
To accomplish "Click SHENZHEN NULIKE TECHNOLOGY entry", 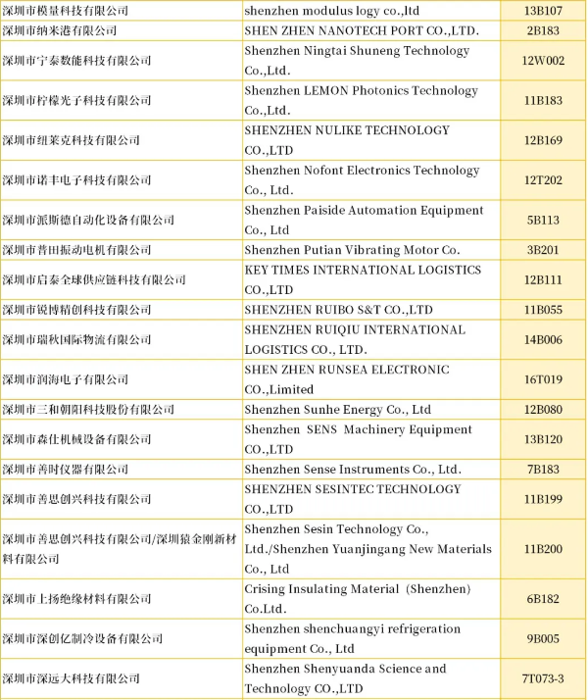I will coord(347,140).
